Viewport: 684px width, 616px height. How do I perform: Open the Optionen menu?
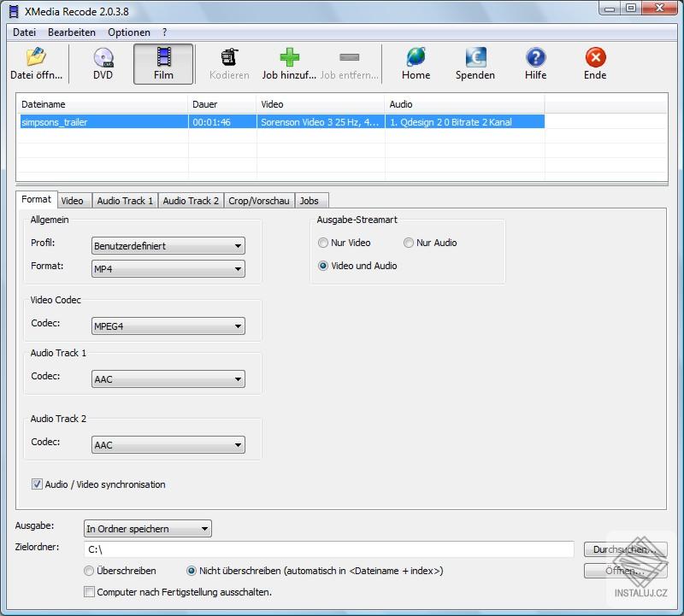pos(128,32)
